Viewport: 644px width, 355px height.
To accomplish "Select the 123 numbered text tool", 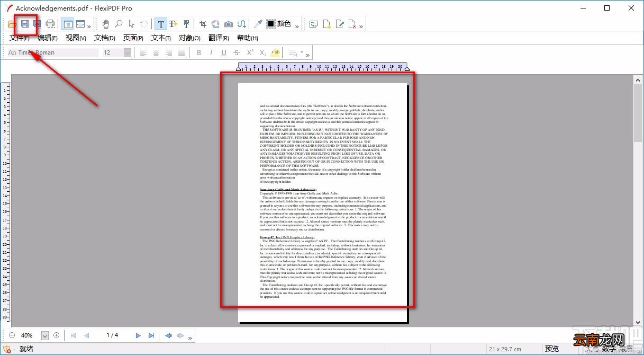I will [x=186, y=24].
